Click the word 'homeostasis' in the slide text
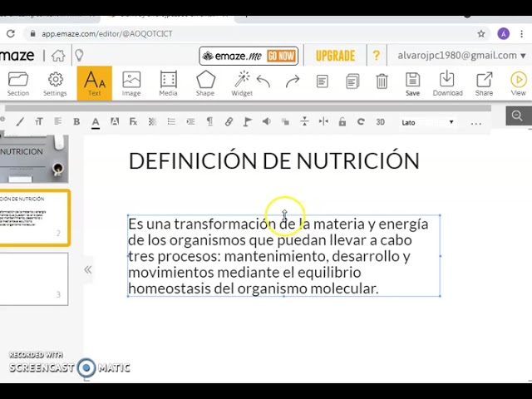 (x=170, y=288)
